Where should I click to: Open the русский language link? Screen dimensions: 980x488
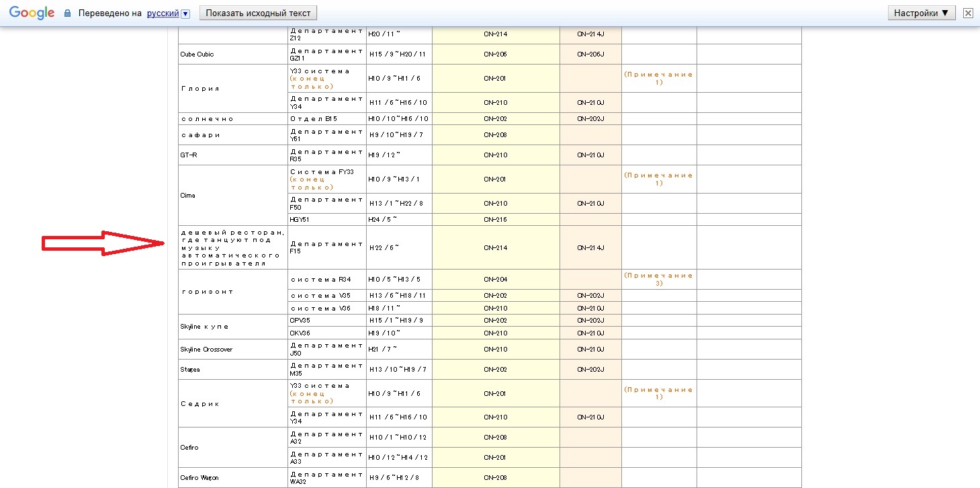[163, 13]
